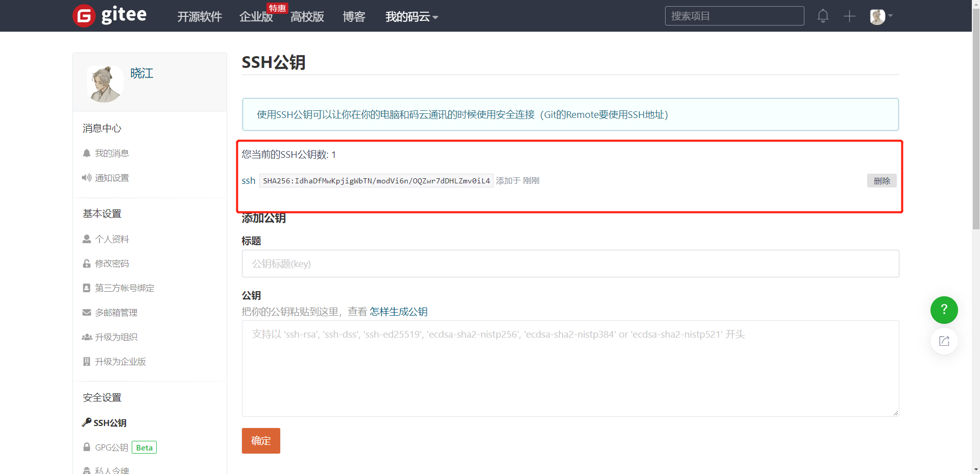Click the large profile avatar of 晓江
This screenshot has height=474, width=980.
pos(105,84)
